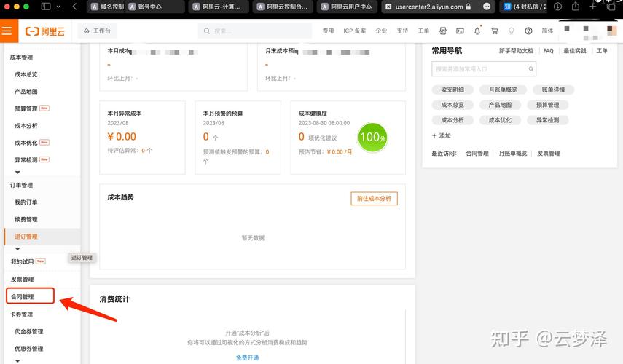Go back with Safari back arrow
The height and width of the screenshot is (364, 623).
click(74, 7)
